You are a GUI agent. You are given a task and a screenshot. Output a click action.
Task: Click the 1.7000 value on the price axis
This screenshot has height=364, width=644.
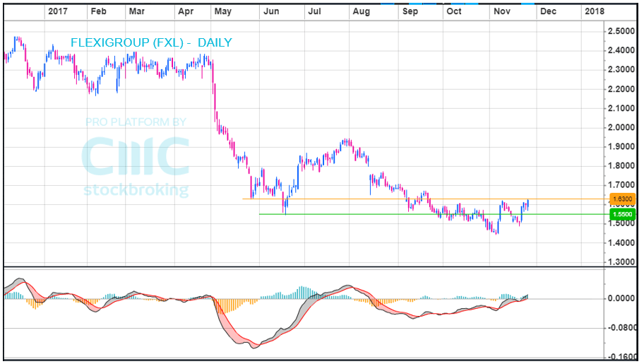coord(621,185)
